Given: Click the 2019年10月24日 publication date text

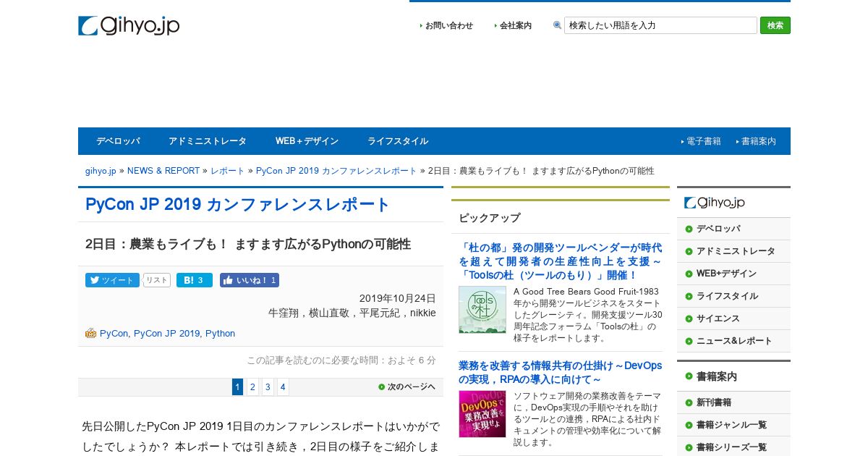Looking at the screenshot, I should click(x=398, y=298).
